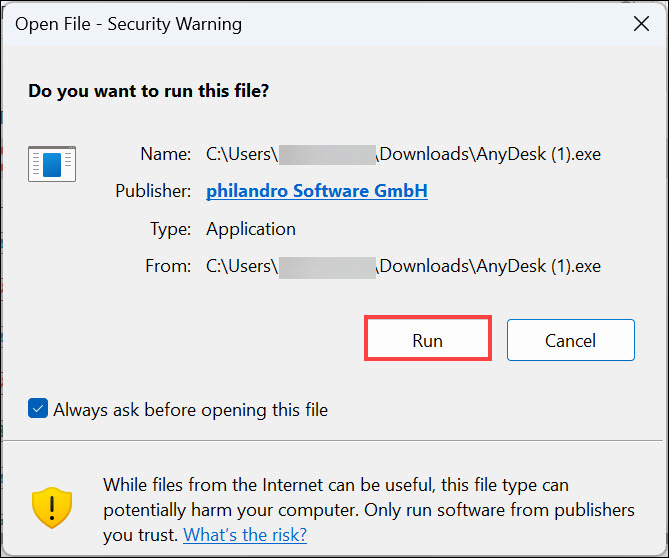Click the redacted username in the Name path

tap(326, 154)
